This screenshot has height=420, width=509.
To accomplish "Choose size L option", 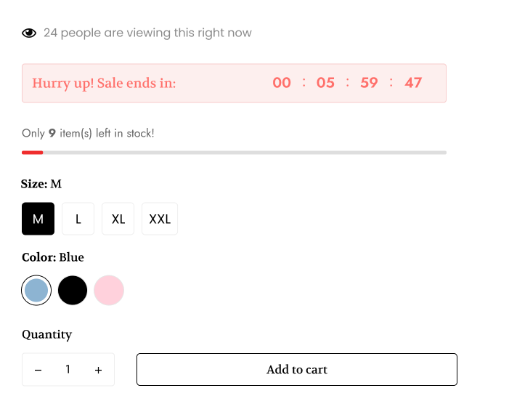I will pyautogui.click(x=78, y=219).
